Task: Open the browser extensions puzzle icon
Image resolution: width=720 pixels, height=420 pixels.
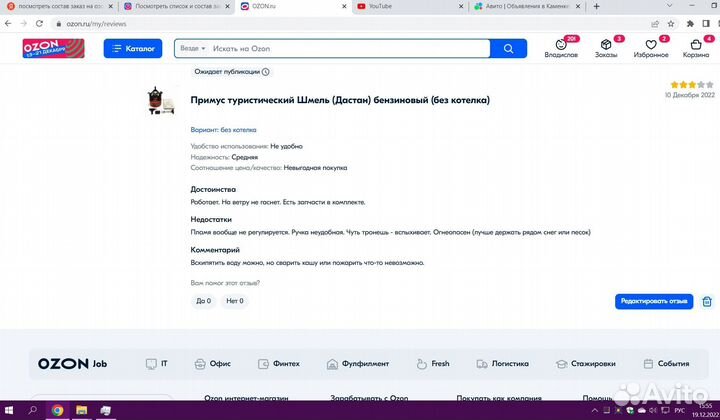Action: (690, 24)
